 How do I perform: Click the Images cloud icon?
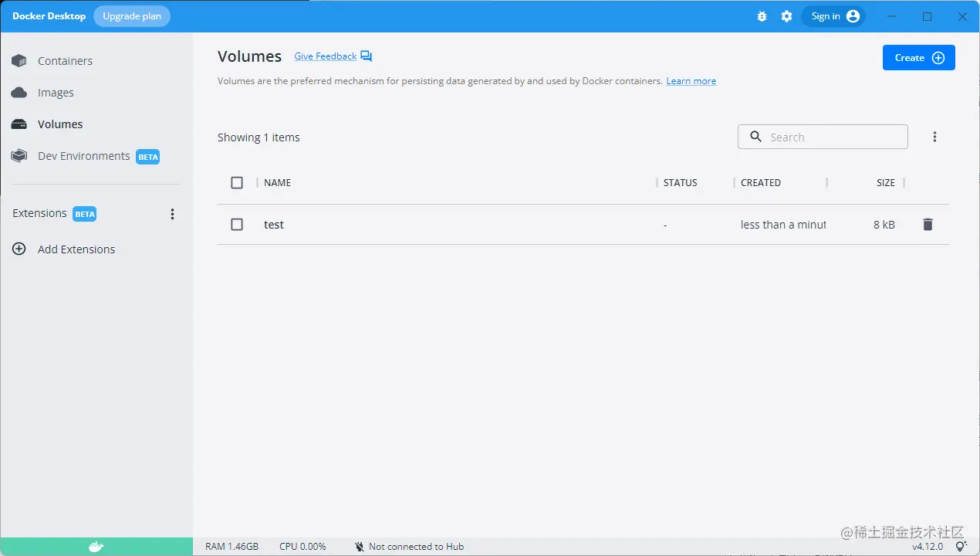(19, 93)
